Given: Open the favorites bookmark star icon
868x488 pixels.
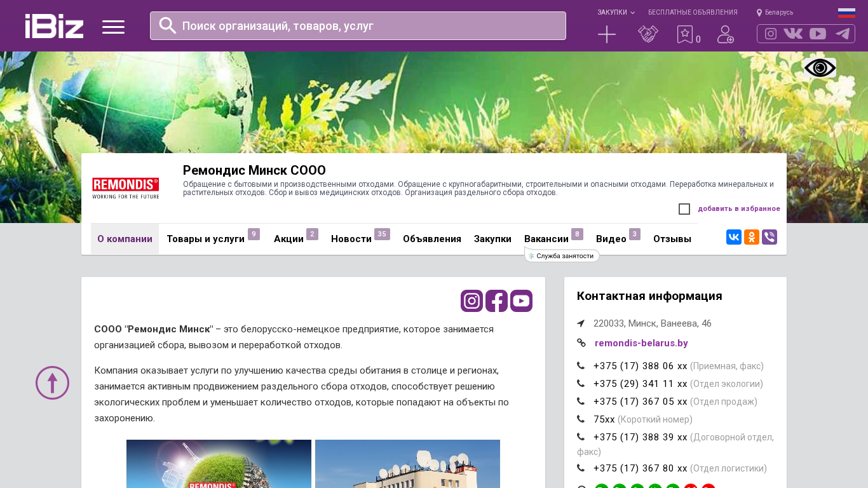Looking at the screenshot, I should (x=685, y=34).
